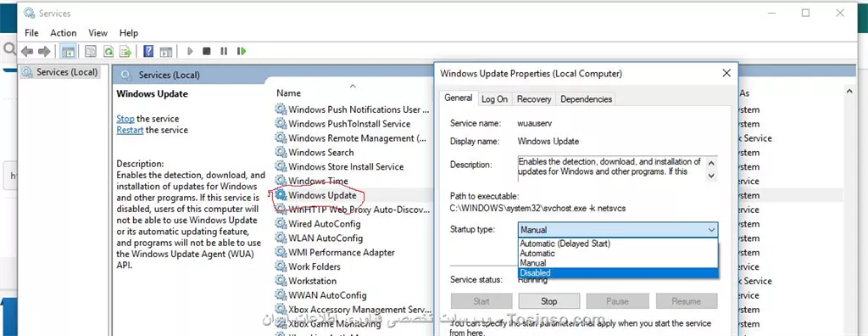Click the Forward arrow in the toolbar

(44, 52)
